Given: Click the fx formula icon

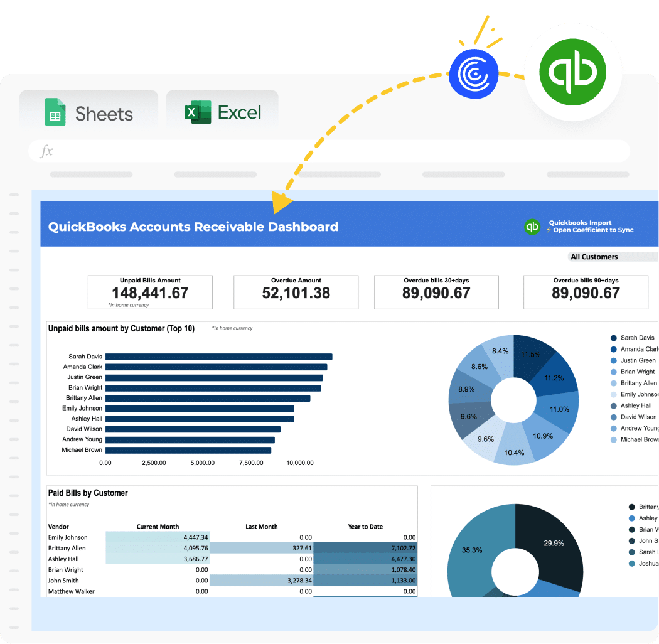Looking at the screenshot, I should click(46, 151).
